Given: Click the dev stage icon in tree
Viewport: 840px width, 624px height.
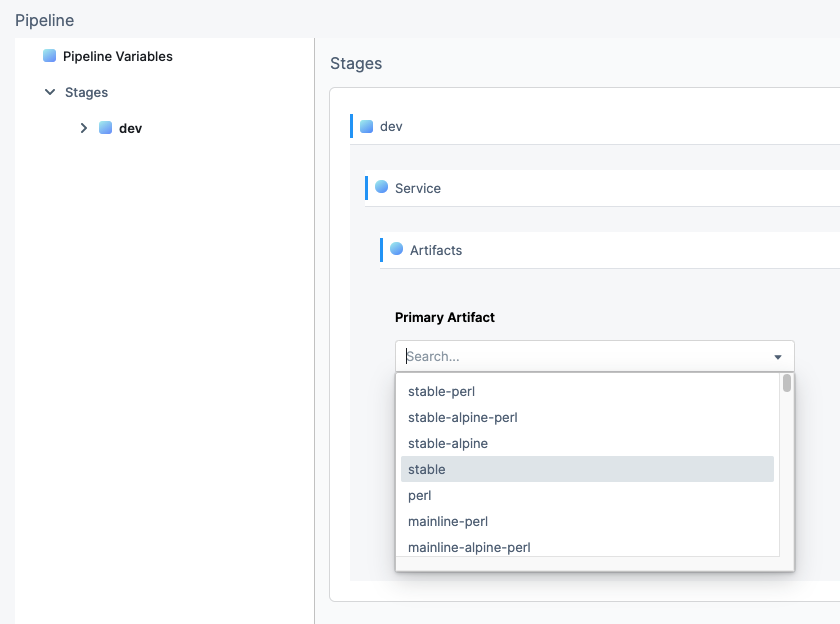Looking at the screenshot, I should pyautogui.click(x=106, y=127).
